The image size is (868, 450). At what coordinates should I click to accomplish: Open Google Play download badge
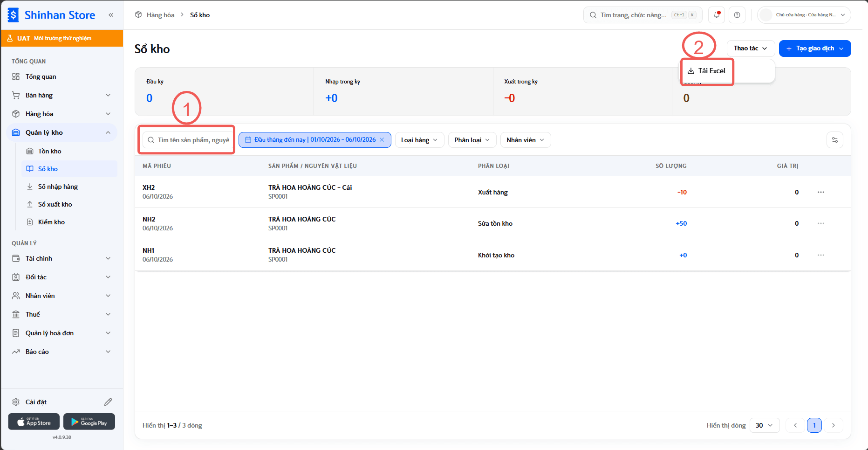click(x=89, y=422)
